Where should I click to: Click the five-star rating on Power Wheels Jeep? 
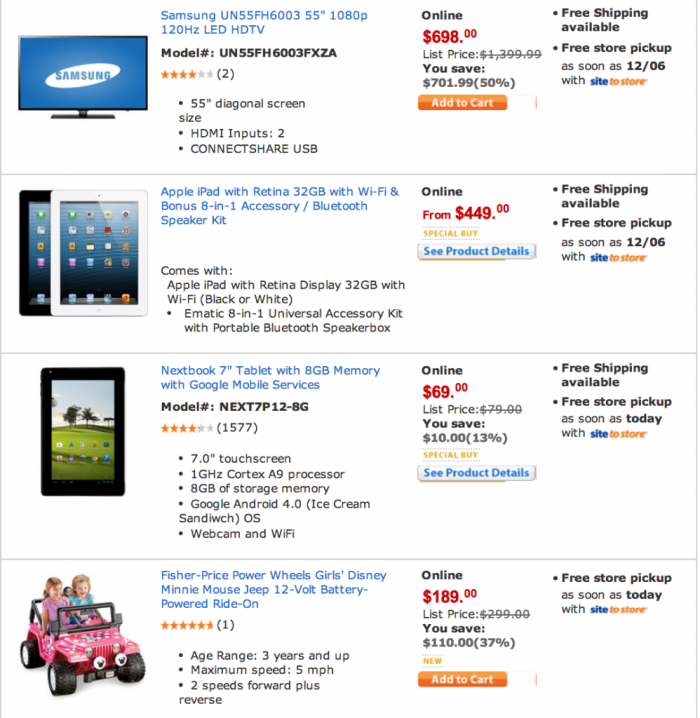pos(186,625)
